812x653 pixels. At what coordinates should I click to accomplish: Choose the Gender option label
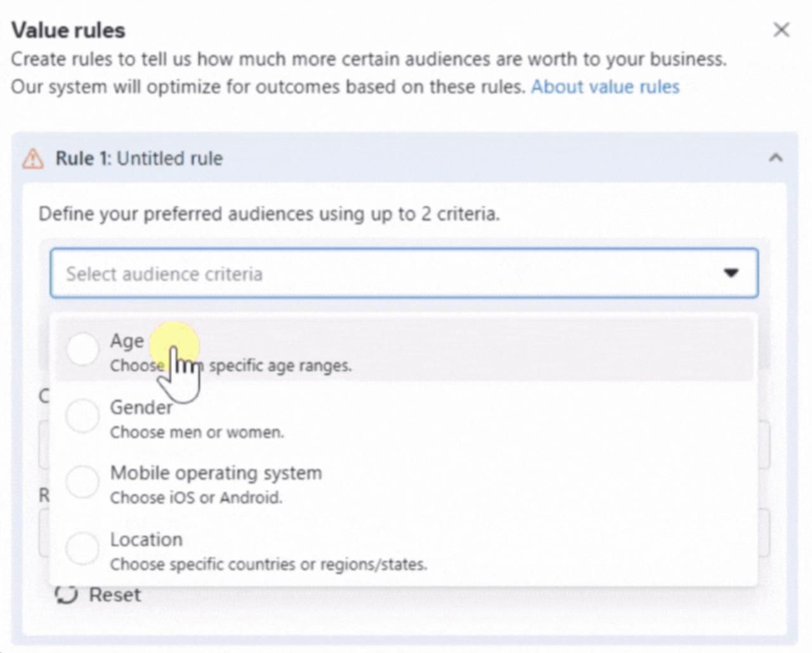pyautogui.click(x=141, y=407)
